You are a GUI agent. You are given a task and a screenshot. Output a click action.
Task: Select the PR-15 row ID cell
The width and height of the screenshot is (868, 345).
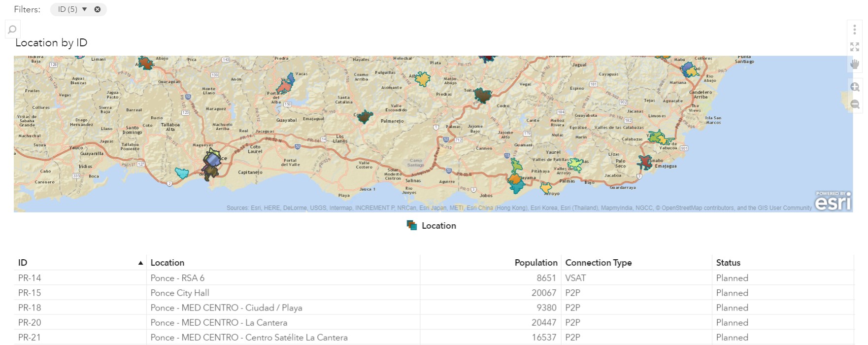tap(80, 293)
